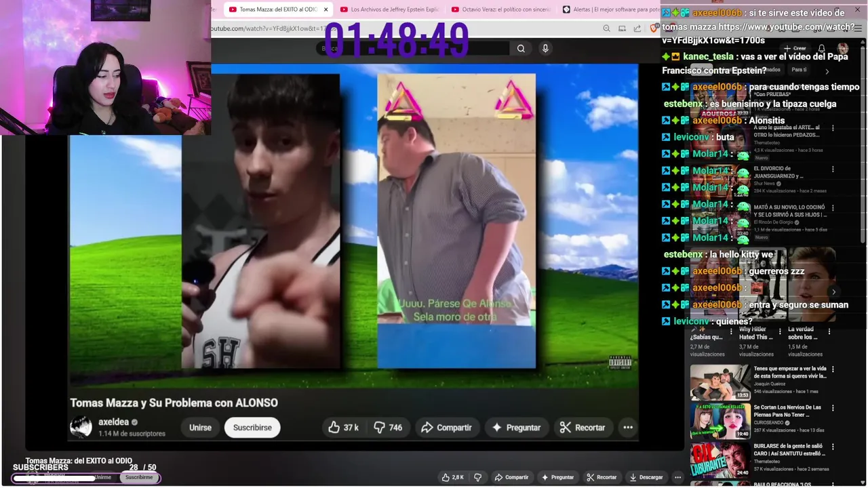Viewport: 868px width, 488px height.
Task: Open the more options menu of the axeldea video
Action: click(x=628, y=428)
